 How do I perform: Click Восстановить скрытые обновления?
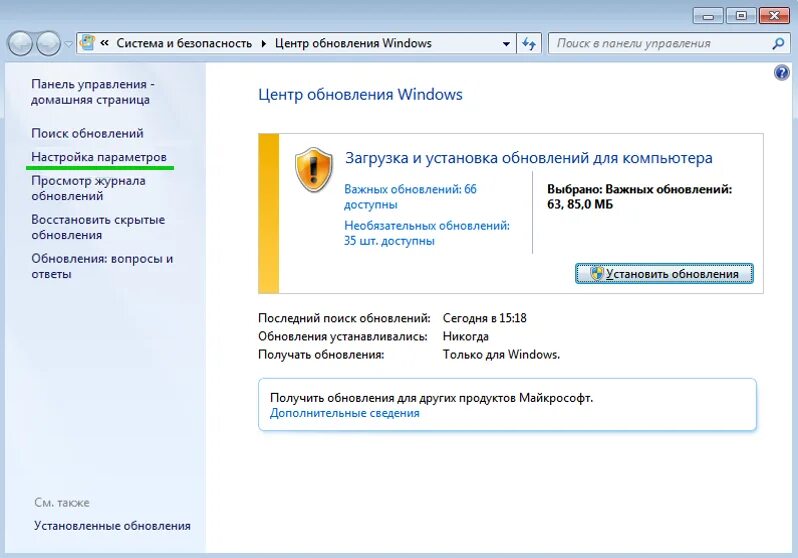pyautogui.click(x=98, y=228)
